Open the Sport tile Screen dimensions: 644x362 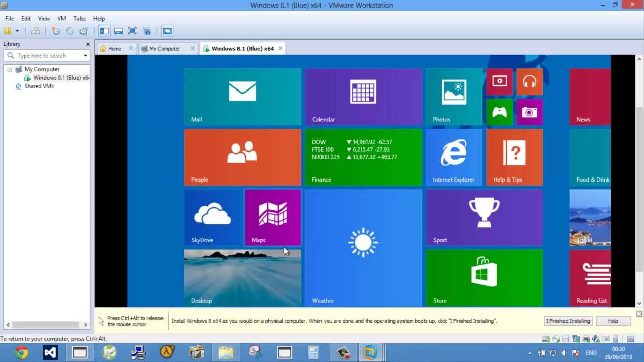484,217
